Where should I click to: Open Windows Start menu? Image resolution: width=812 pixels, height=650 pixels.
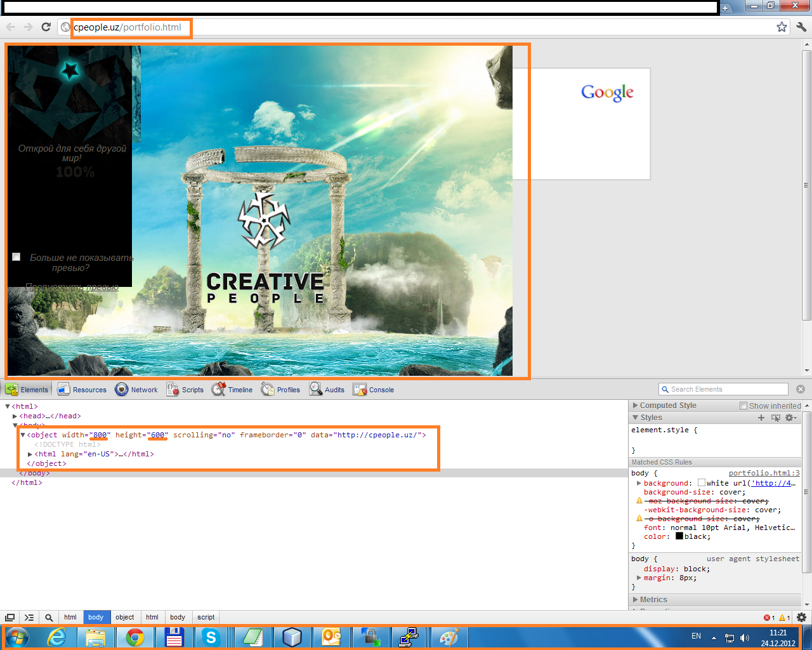click(17, 637)
